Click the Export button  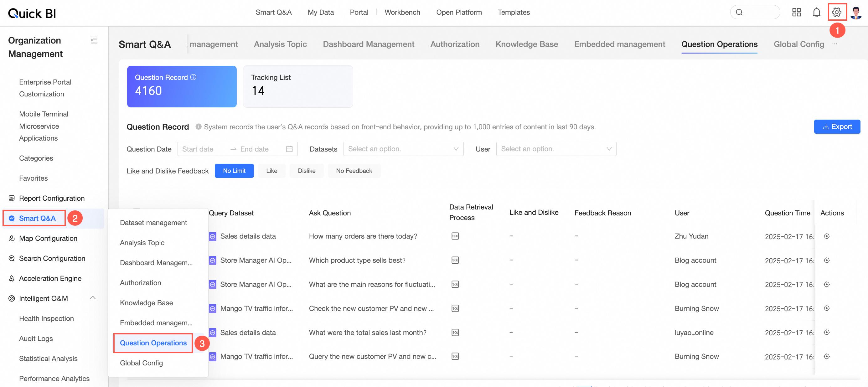[837, 126]
